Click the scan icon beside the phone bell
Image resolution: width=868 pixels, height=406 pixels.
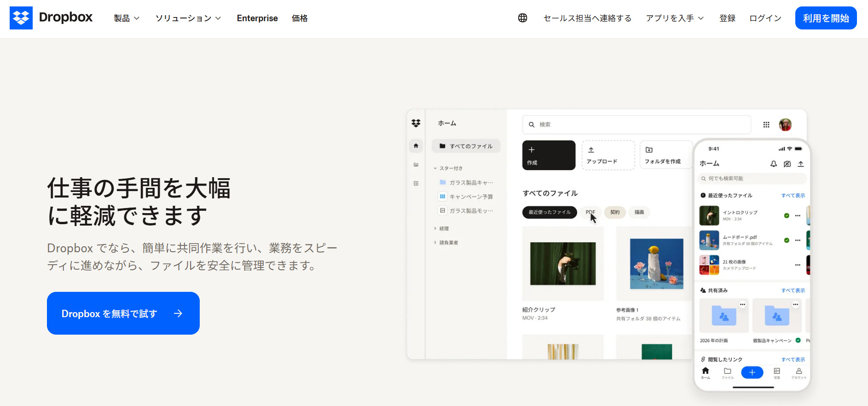787,164
